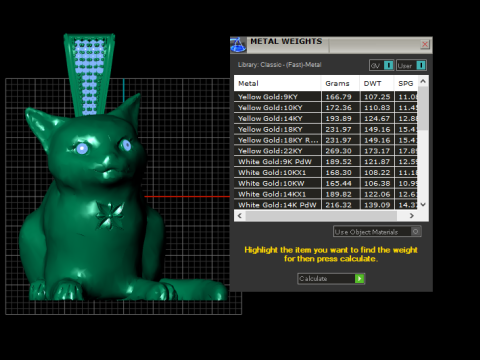The width and height of the screenshot is (480, 360).
Task: Click the 121.87 DWT value
Action: coord(377,162)
